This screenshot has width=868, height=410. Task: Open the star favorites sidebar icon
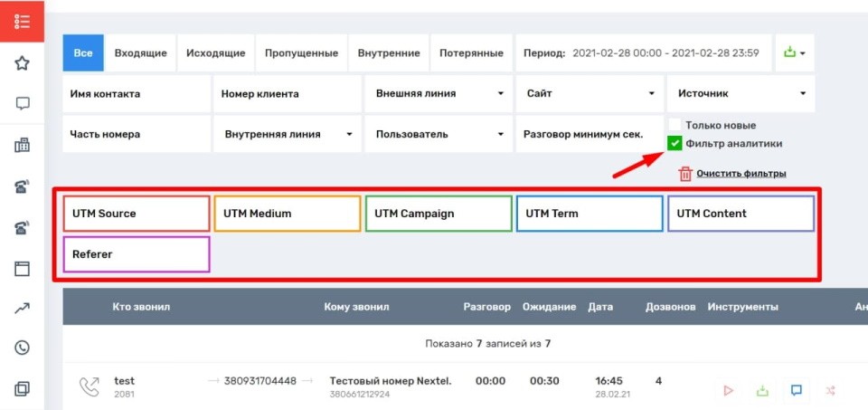tap(23, 62)
